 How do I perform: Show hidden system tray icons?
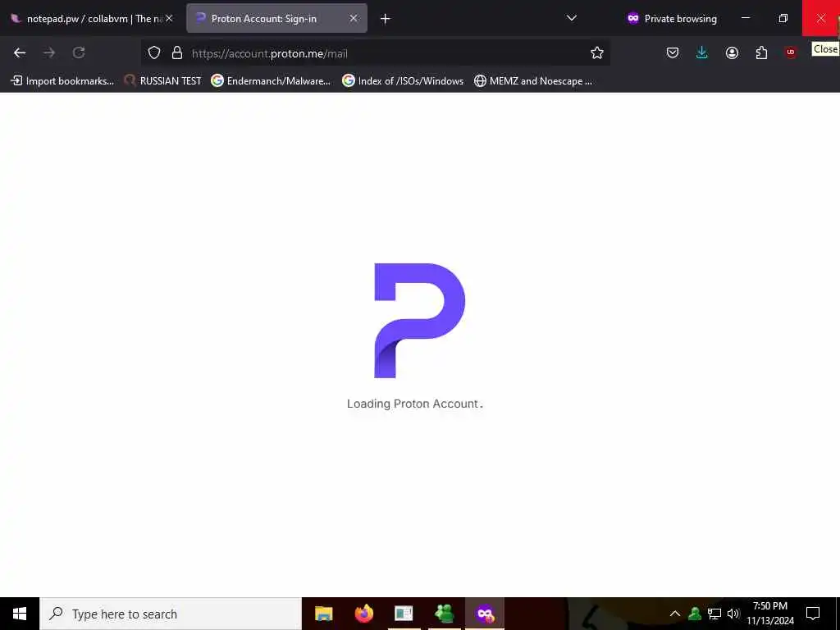(x=675, y=614)
